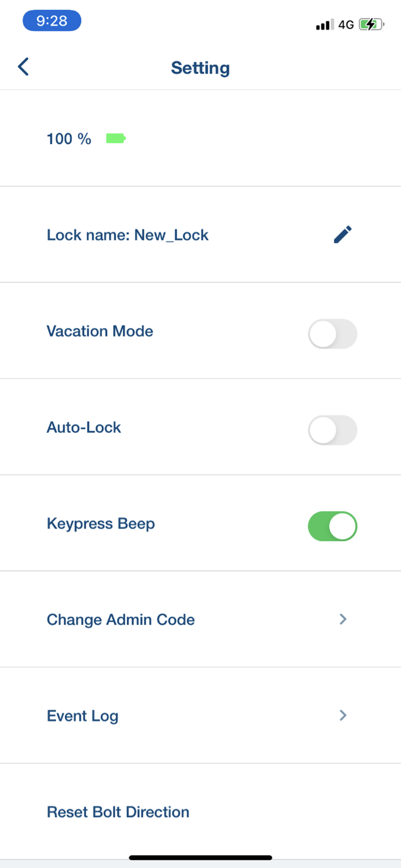This screenshot has height=868, width=401.
Task: Tap the pencil icon to edit lock name
Action: [342, 234]
